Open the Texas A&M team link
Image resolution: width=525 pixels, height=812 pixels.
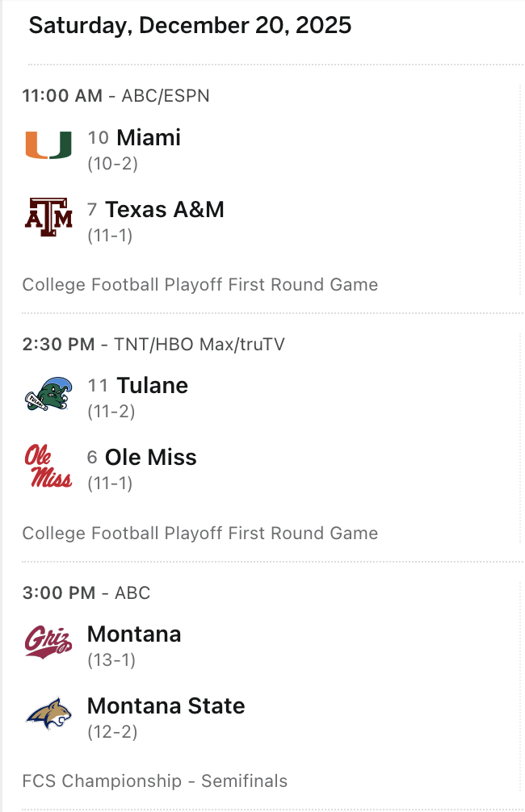164,210
